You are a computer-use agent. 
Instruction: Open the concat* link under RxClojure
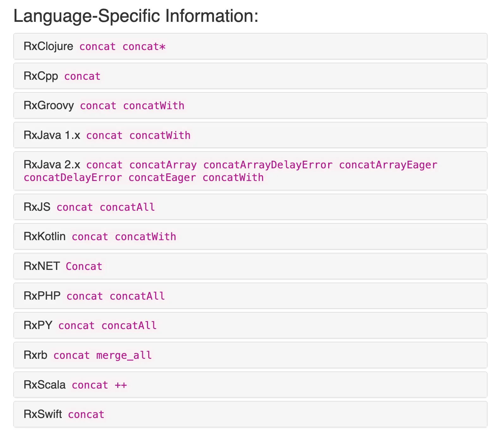144,47
